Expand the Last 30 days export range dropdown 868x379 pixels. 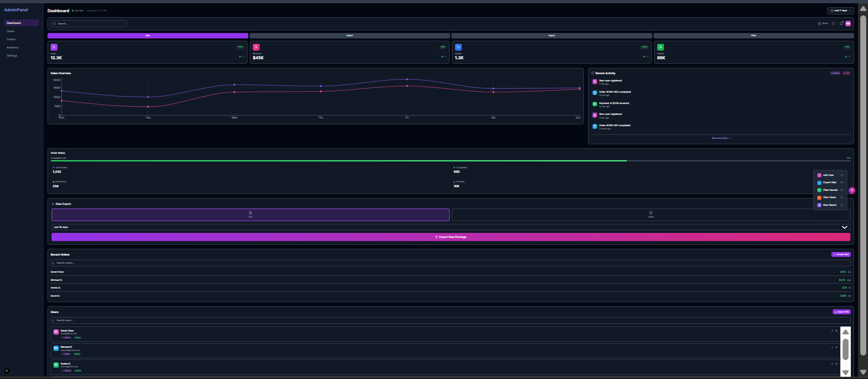click(x=451, y=227)
